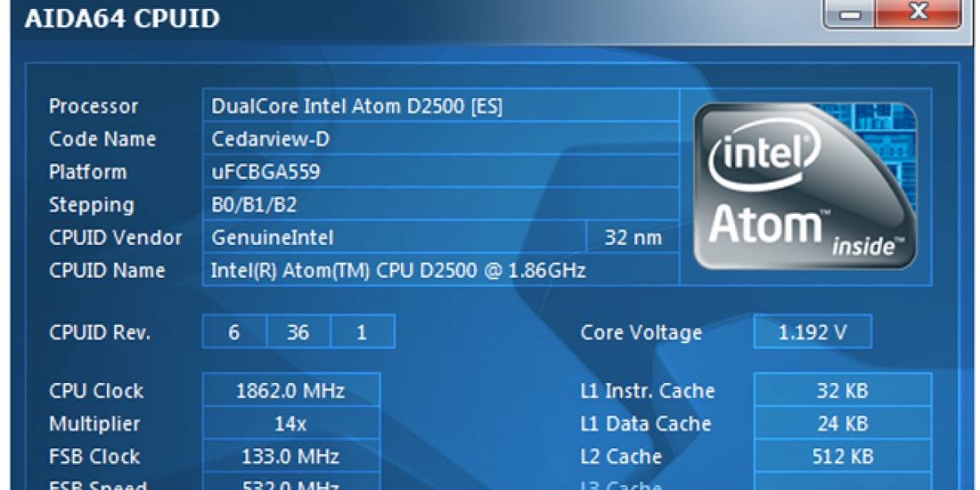
Task: Click L1 data cache value 24 KB
Action: (x=842, y=423)
